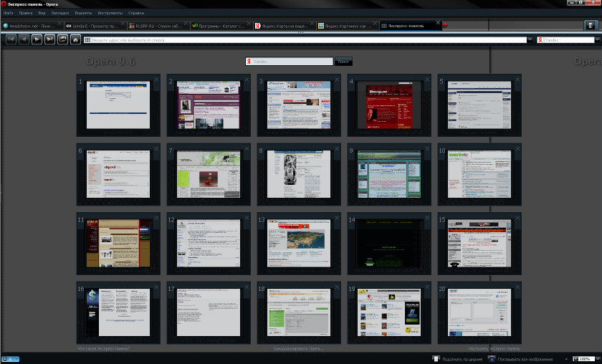Viewport: 602px width, 364px height.
Task: Remove speed dial entry 5
Action: 517,80
